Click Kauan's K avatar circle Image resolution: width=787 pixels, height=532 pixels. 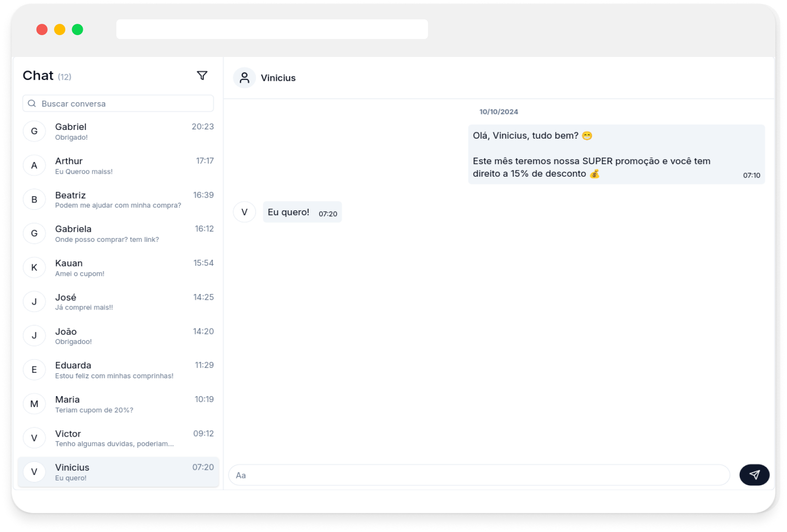(x=35, y=267)
